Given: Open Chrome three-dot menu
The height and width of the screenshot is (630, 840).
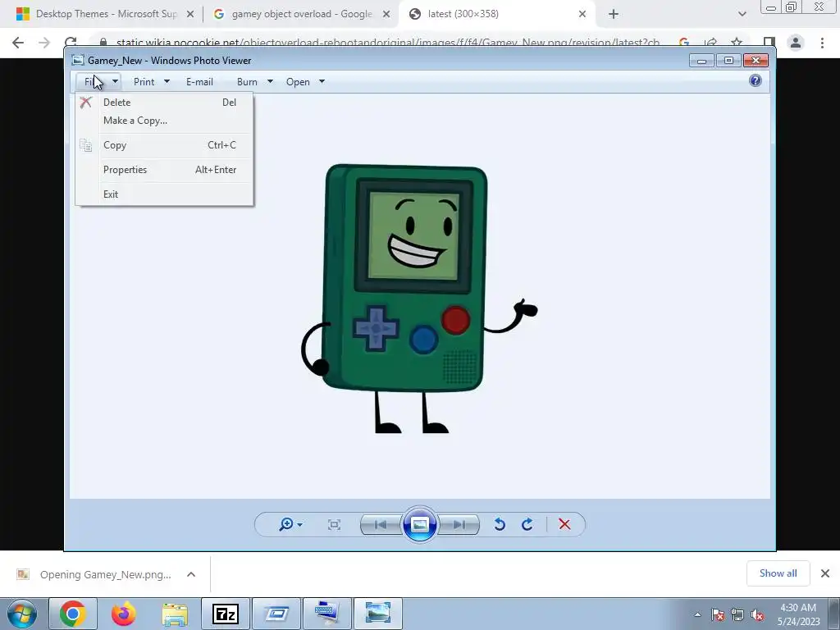Looking at the screenshot, I should coord(822,43).
